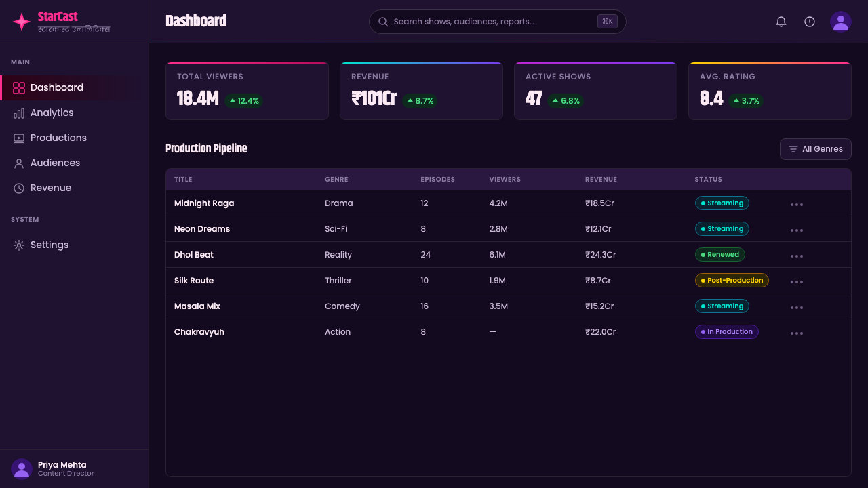This screenshot has height=488, width=868.
Task: Open the All Genres filter dropdown
Action: pos(816,149)
